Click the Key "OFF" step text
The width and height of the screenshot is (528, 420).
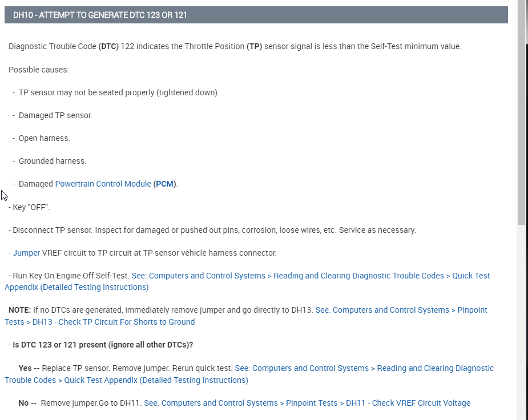(31, 207)
